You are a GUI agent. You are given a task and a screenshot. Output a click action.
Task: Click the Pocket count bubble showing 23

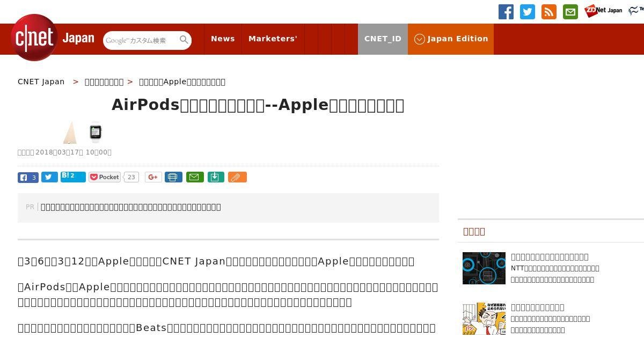(131, 177)
